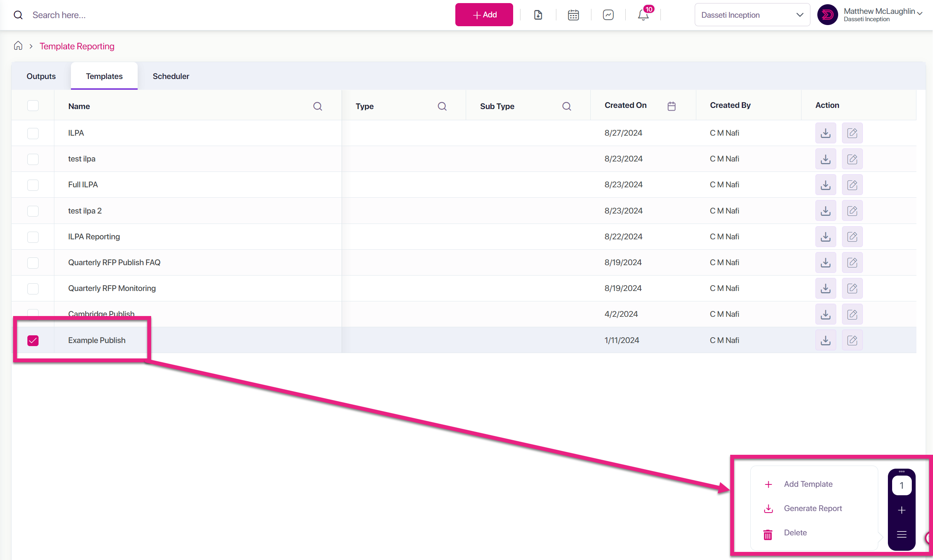
Task: Uncheck the Example Publish checkbox
Action: pos(33,341)
